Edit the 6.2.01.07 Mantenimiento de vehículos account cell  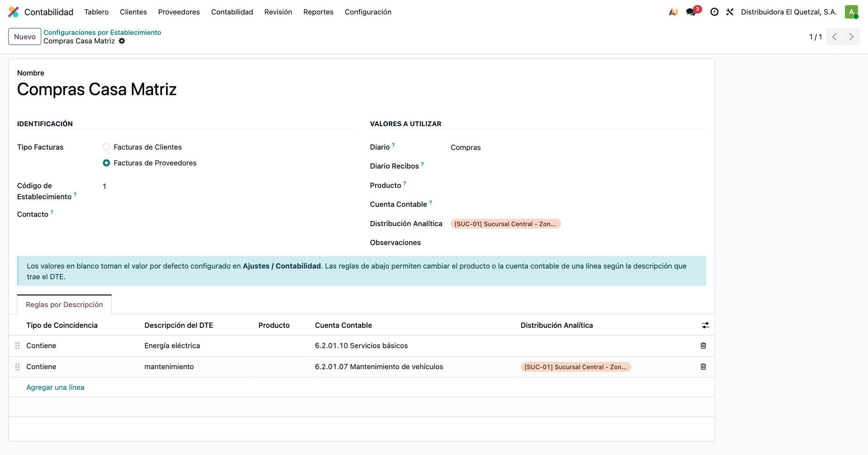pyautogui.click(x=414, y=367)
